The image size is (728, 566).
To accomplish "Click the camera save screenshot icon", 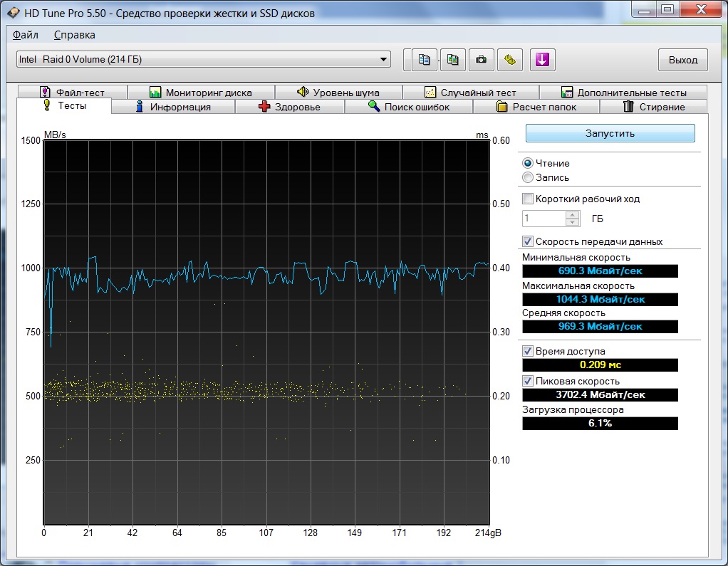I will click(x=482, y=60).
